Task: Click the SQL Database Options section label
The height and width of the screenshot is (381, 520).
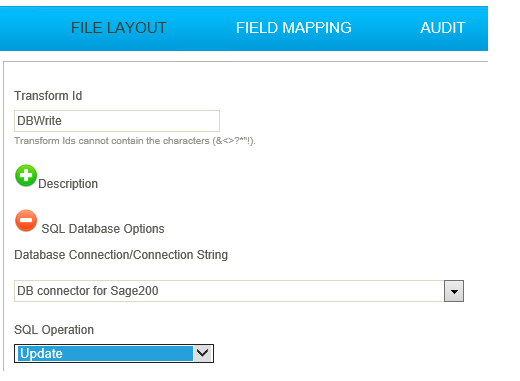Action: (x=103, y=229)
